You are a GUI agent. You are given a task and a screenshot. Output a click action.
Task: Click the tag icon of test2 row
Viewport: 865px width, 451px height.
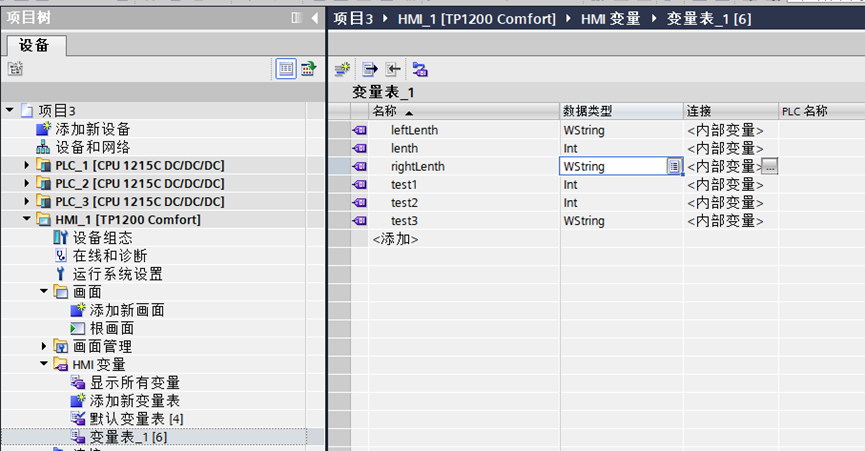[x=360, y=203]
